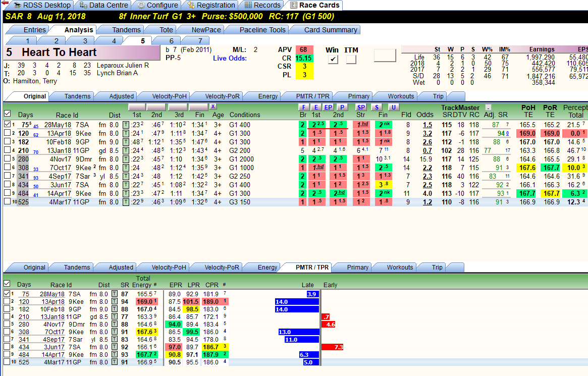588x376 pixels.
Task: Click the blank button right of ITM
Action: tap(385, 56)
